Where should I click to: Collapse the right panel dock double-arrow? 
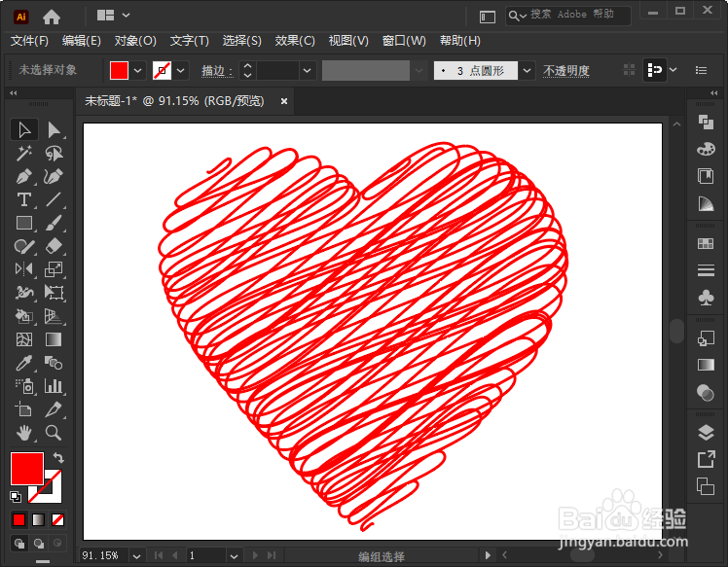pos(714,93)
